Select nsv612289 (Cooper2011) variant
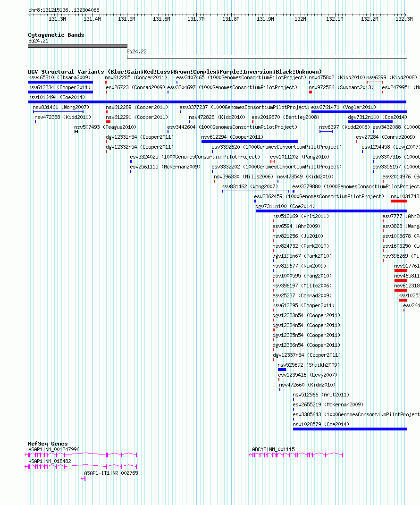Screen dimensions: 420x505 (x=137, y=107)
